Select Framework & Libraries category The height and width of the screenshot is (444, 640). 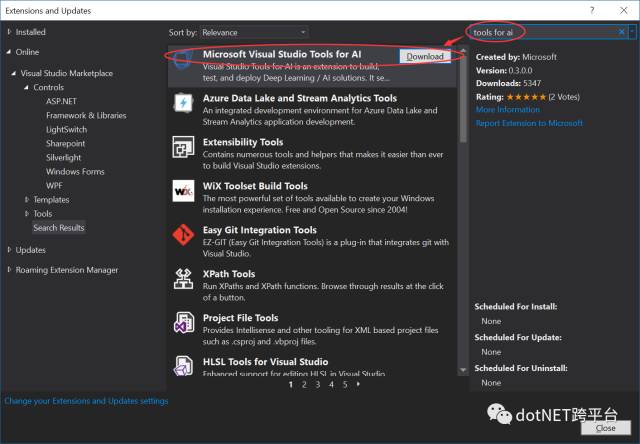[86, 115]
